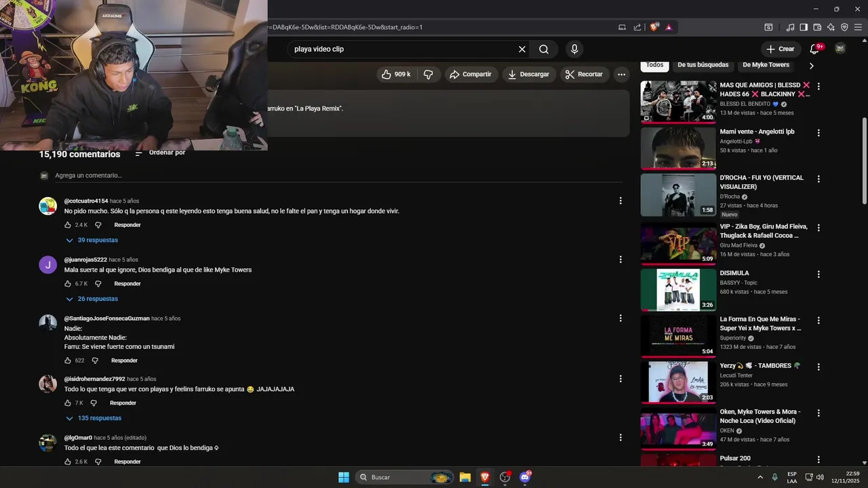Like the comment by @isidrohernandez7992

click(x=68, y=403)
